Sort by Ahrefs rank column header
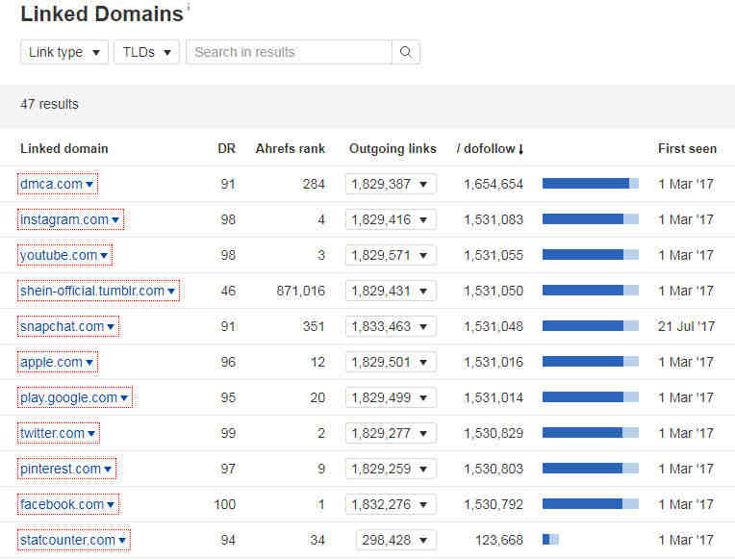The width and height of the screenshot is (735, 560). (291, 149)
